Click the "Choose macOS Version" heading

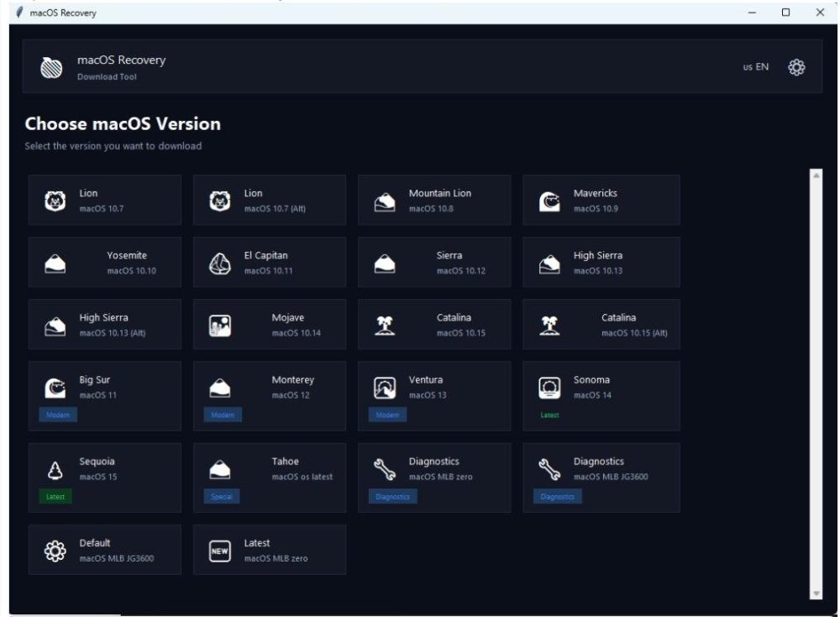123,123
